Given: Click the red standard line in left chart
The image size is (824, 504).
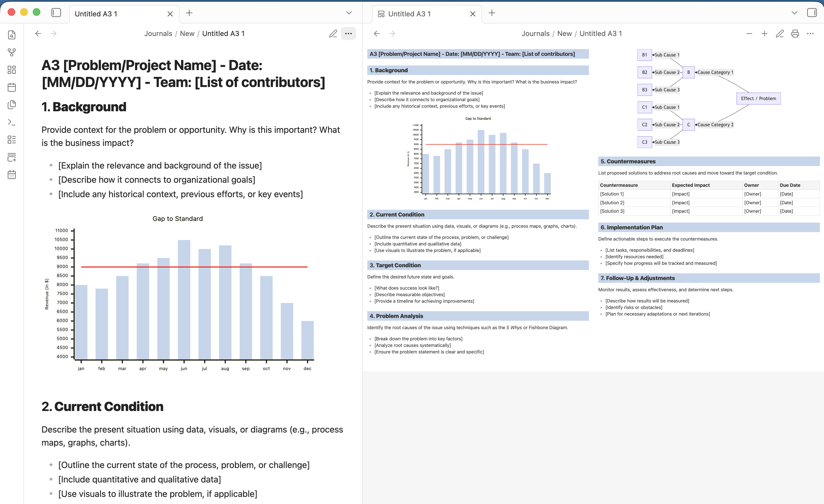Looking at the screenshot, I should [194, 267].
